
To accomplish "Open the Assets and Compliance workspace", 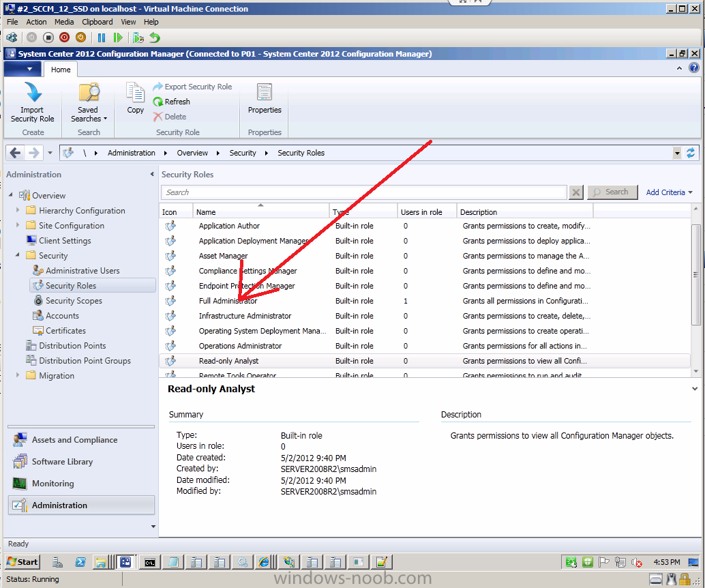I will click(x=81, y=440).
